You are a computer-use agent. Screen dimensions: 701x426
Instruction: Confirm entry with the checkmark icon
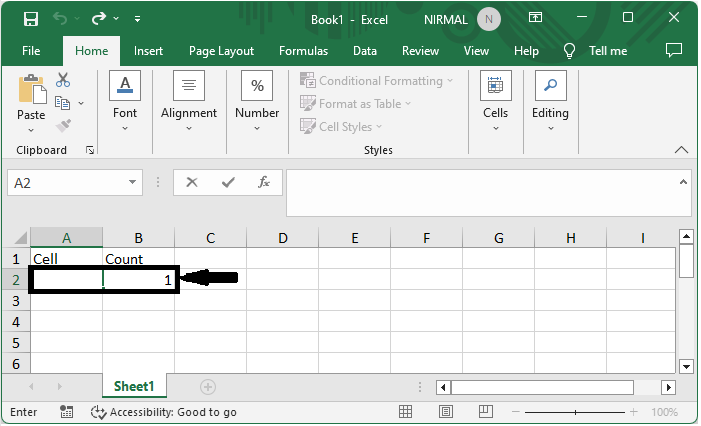click(x=228, y=182)
